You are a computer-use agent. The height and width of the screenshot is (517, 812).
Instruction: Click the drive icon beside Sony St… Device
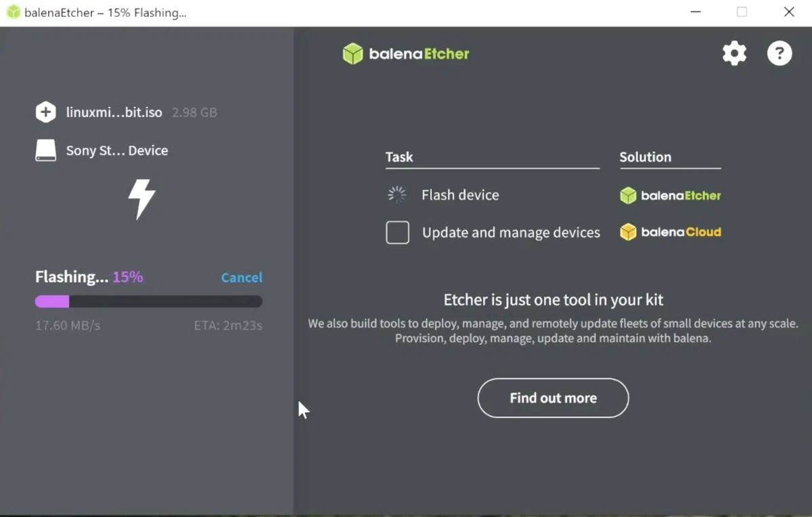click(45, 150)
